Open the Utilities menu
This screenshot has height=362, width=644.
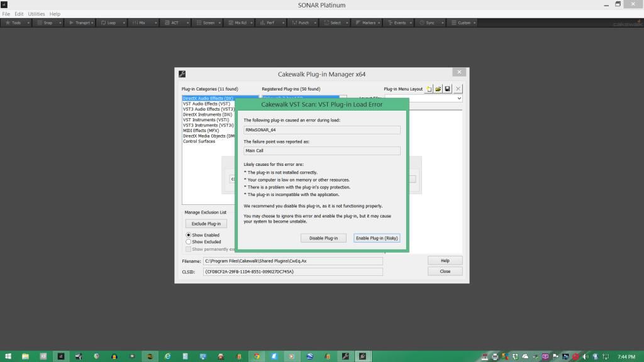coord(36,14)
